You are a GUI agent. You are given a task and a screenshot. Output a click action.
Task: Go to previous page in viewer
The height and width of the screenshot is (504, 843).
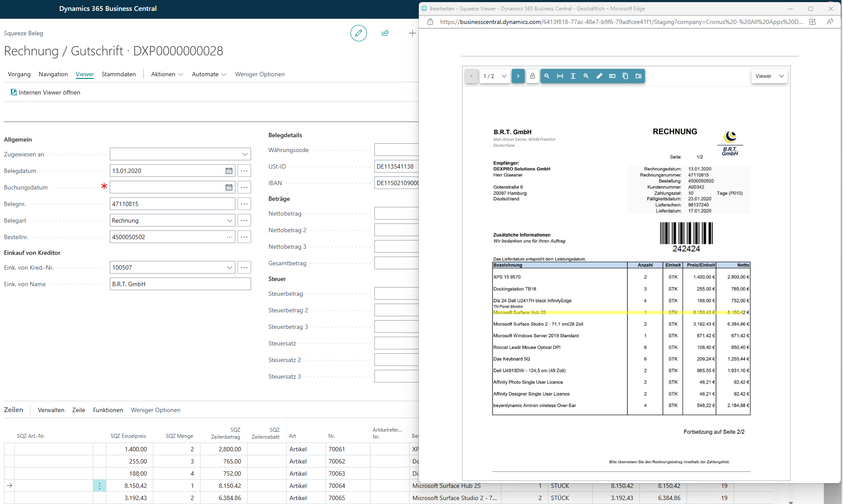point(471,76)
